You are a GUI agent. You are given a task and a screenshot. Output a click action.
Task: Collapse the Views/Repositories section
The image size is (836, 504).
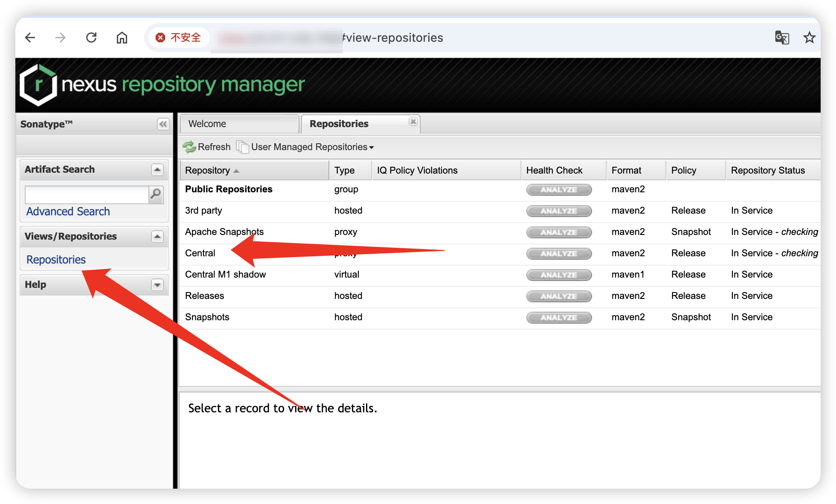point(157,237)
